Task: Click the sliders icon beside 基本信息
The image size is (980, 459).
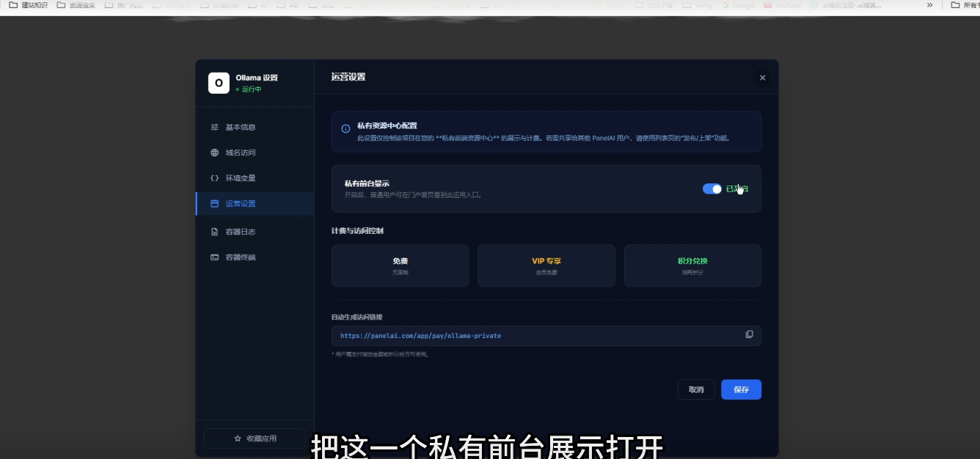Action: tap(215, 127)
